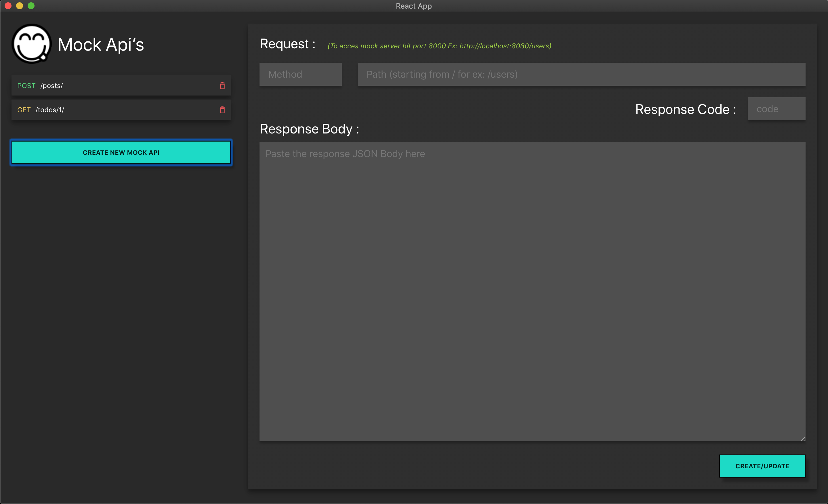Click the React App window title
Image resolution: width=828 pixels, height=504 pixels.
414,6
